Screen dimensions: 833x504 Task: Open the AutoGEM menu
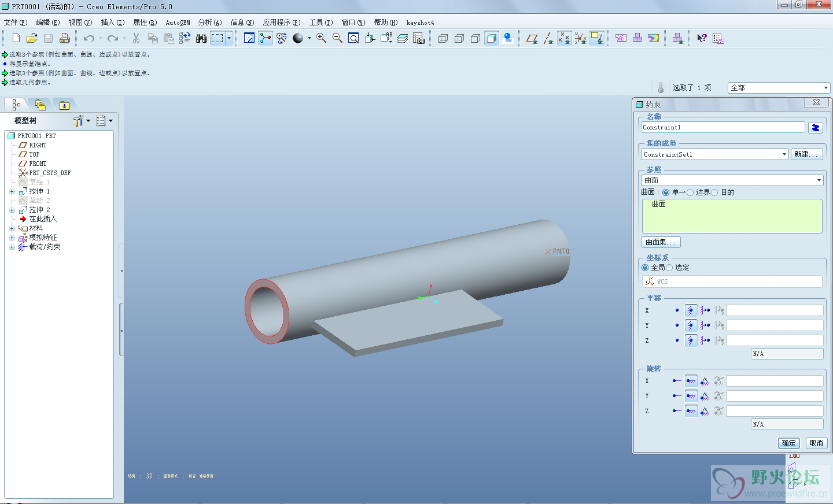[x=178, y=23]
